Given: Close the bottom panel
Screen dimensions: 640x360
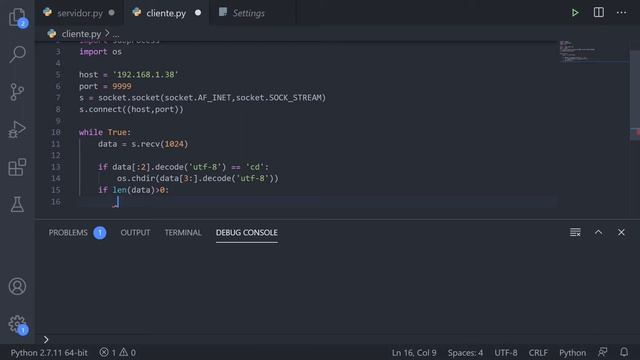Looking at the screenshot, I should [621, 232].
